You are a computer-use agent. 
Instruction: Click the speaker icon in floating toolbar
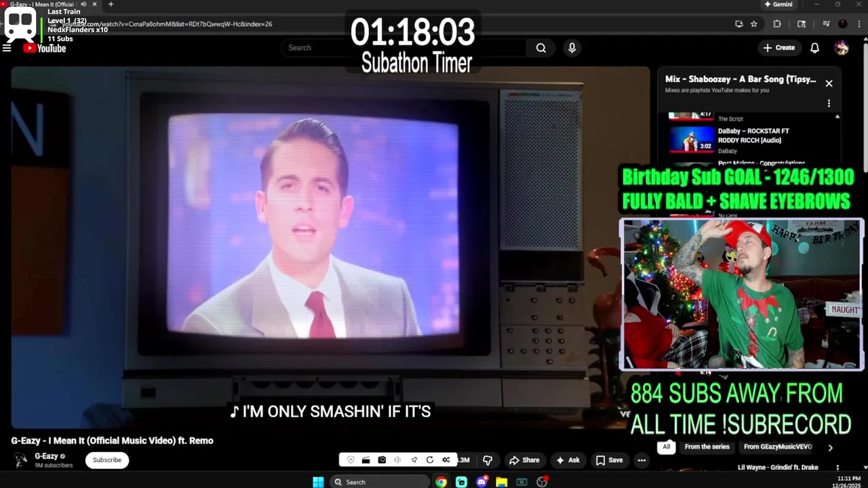tap(398, 460)
